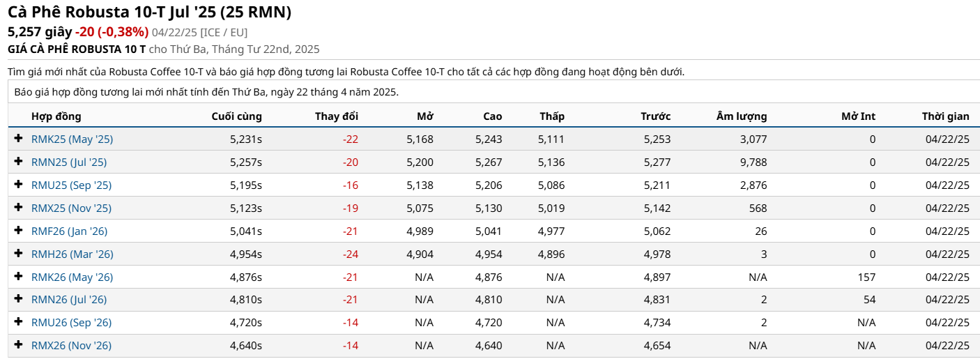This screenshot has width=980, height=359.
Task: Expand the RMU25 (Sep '25) row plus icon
Action: 19,185
